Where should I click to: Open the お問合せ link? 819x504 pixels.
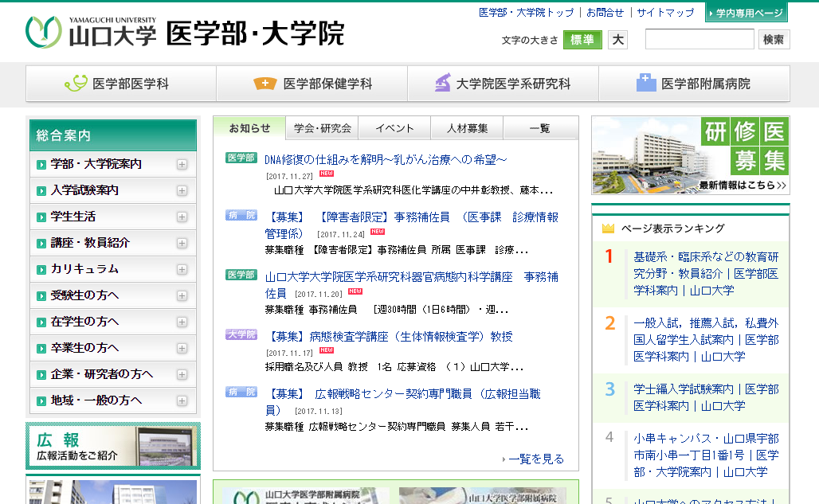click(605, 13)
